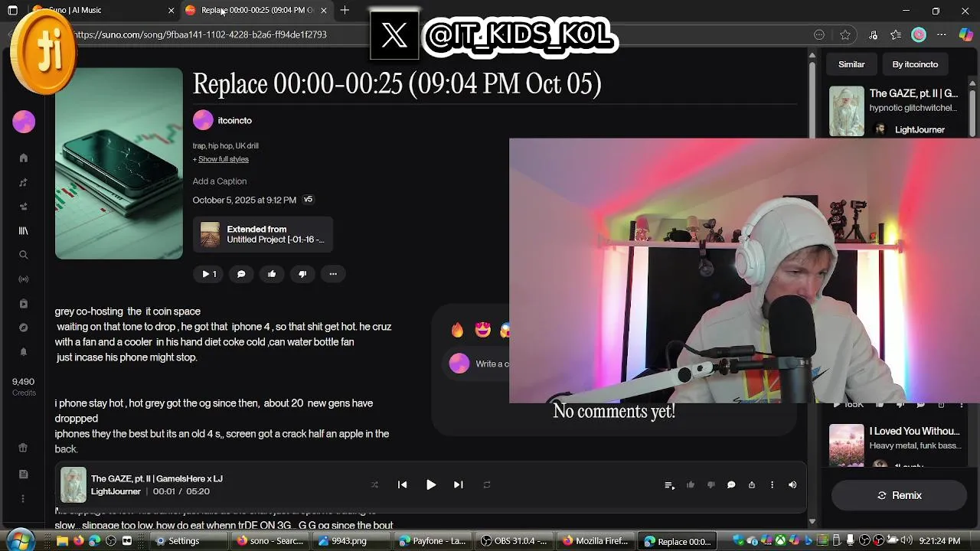Click the profile avatar in sidebar
The width and height of the screenshot is (980, 551).
point(24,122)
